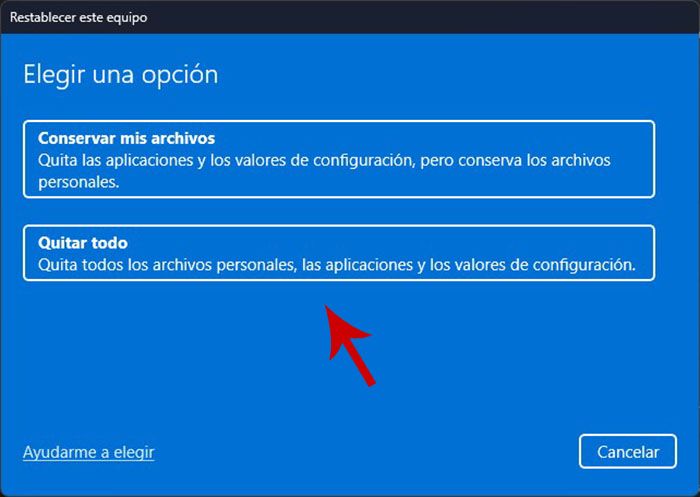Viewport: 700px width, 497px height.
Task: Choose the Conservar mis archivos option
Action: (339, 159)
